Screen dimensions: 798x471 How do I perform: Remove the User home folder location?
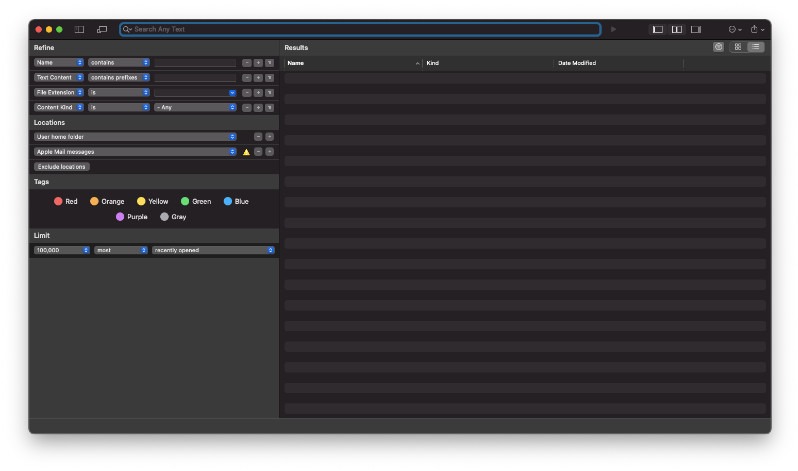click(258, 137)
